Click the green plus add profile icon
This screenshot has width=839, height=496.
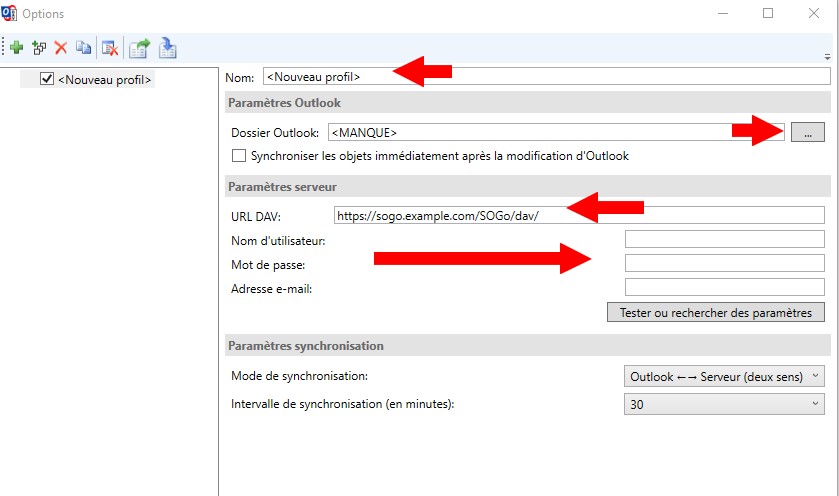(17, 47)
